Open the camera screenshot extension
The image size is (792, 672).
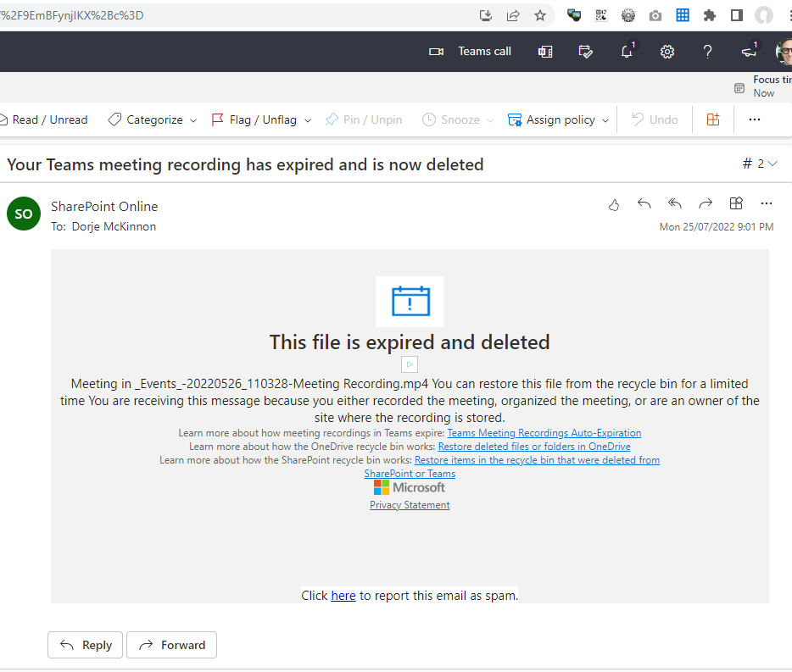click(655, 15)
